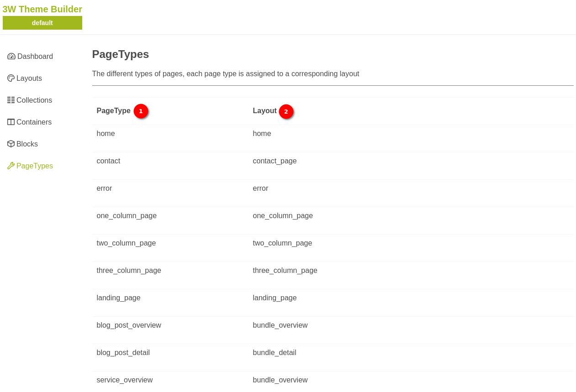
Task: Click the Dashboard gauge icon
Action: 11,57
